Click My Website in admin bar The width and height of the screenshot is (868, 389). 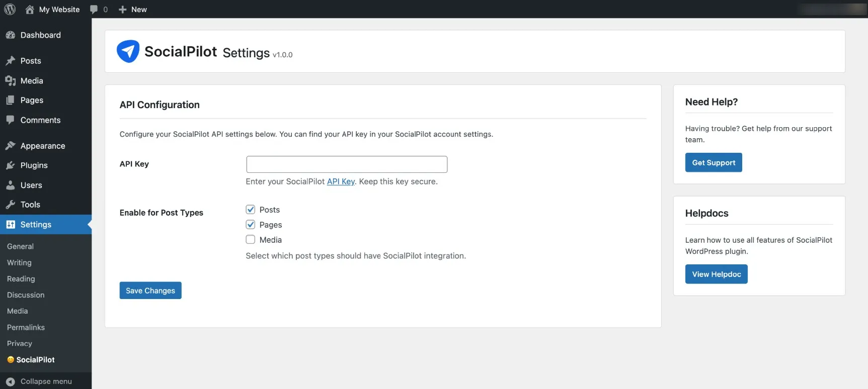point(59,10)
